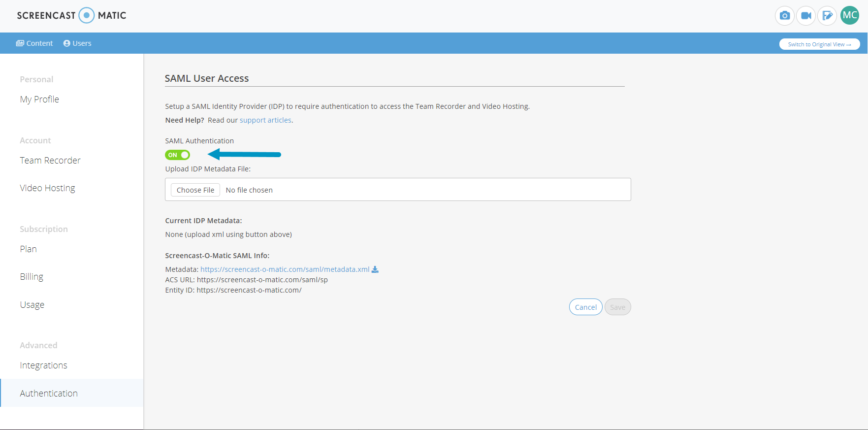Click the IDP metadata file upload field

398,190
